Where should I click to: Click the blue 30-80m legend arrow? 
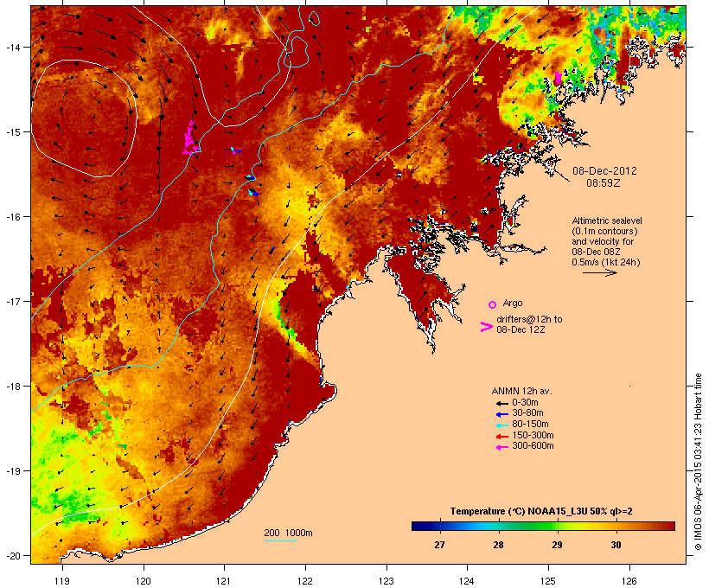click(501, 414)
